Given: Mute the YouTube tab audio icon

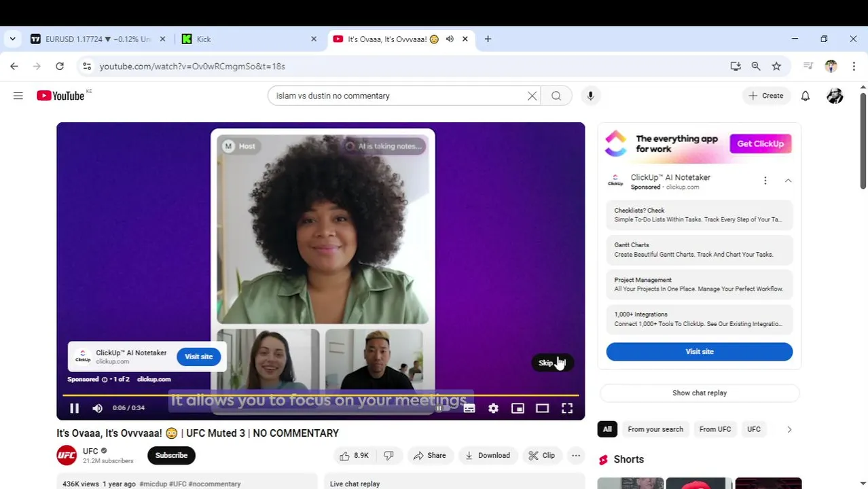Looking at the screenshot, I should coord(450,39).
